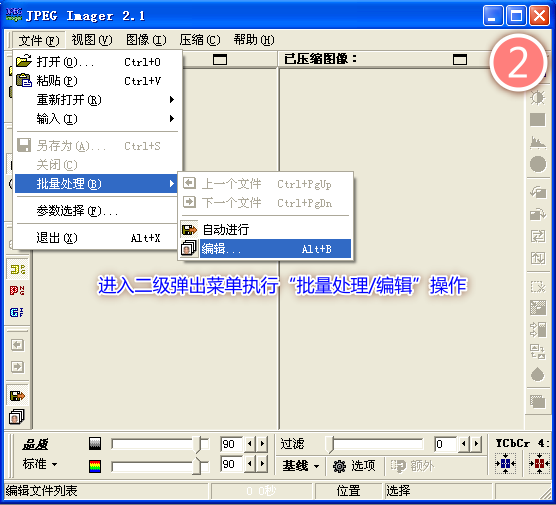Click the crop selection scissors icon
Screen dimensions: 556x505
point(538,286)
